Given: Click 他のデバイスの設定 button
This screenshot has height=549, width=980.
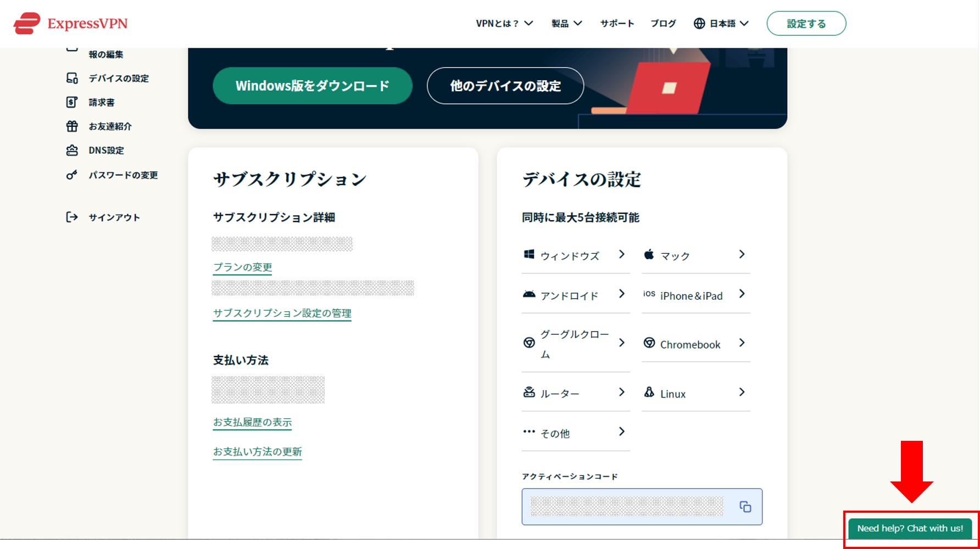Looking at the screenshot, I should point(505,86).
